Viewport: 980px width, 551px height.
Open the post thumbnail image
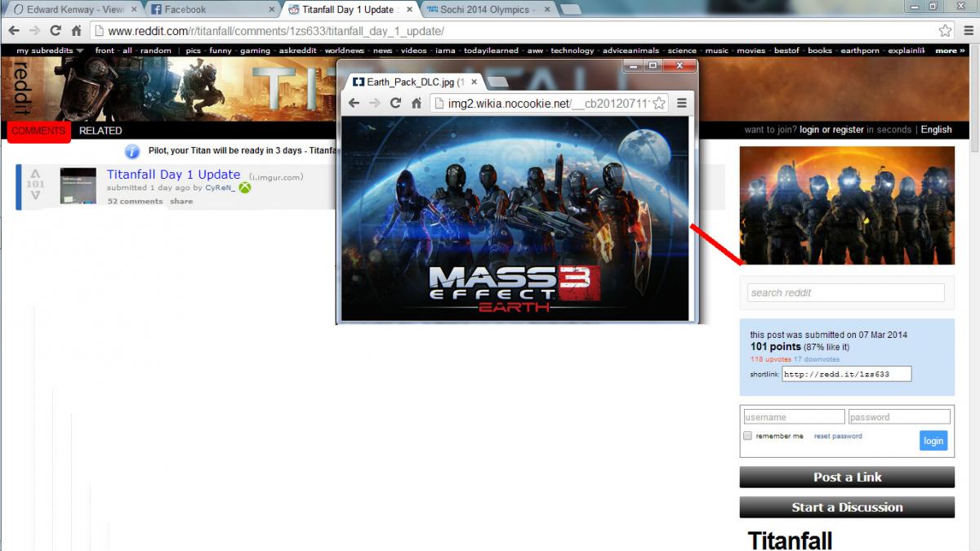(x=78, y=186)
